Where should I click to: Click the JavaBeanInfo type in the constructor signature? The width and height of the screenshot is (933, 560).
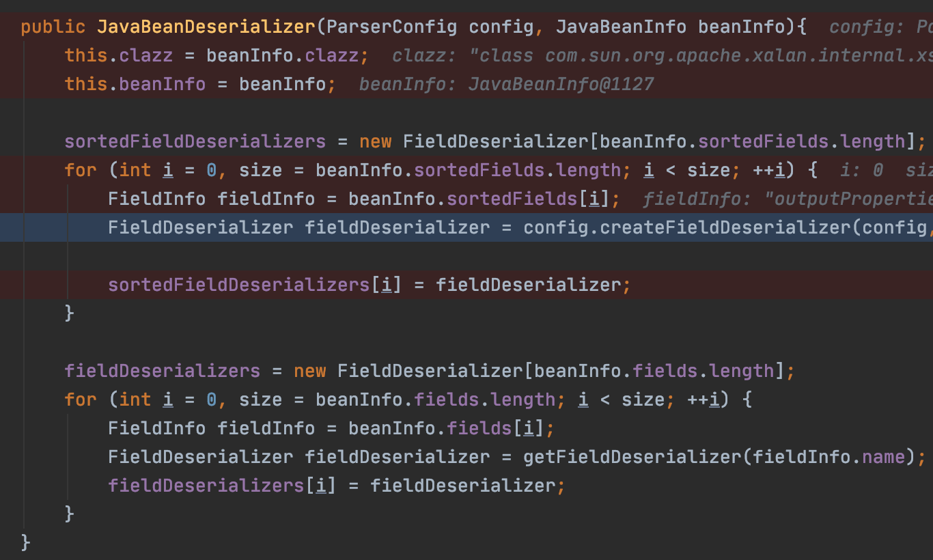(x=621, y=27)
